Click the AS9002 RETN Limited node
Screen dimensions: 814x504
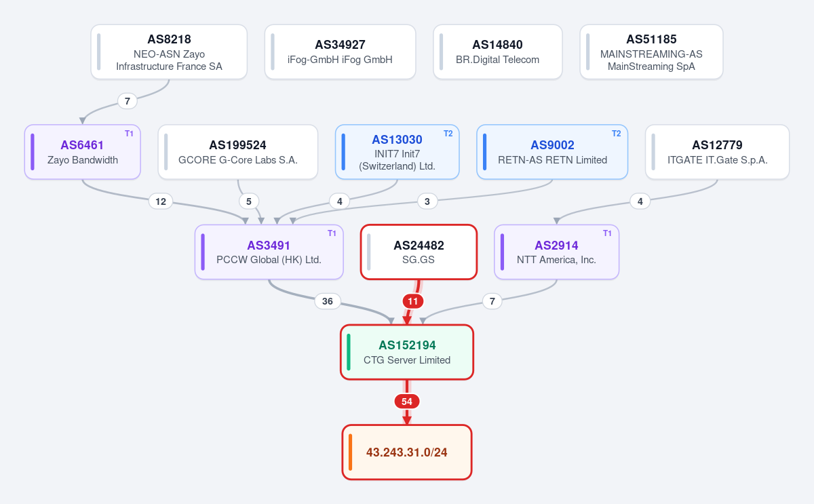pos(552,152)
